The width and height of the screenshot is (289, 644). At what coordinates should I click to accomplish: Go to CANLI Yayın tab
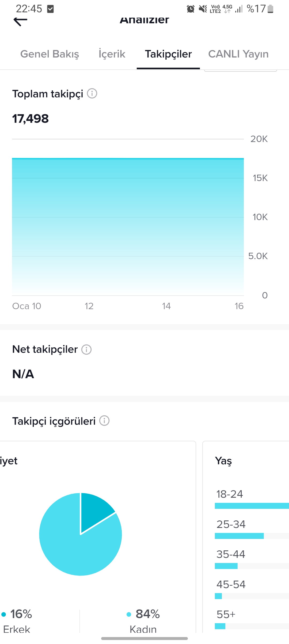238,54
